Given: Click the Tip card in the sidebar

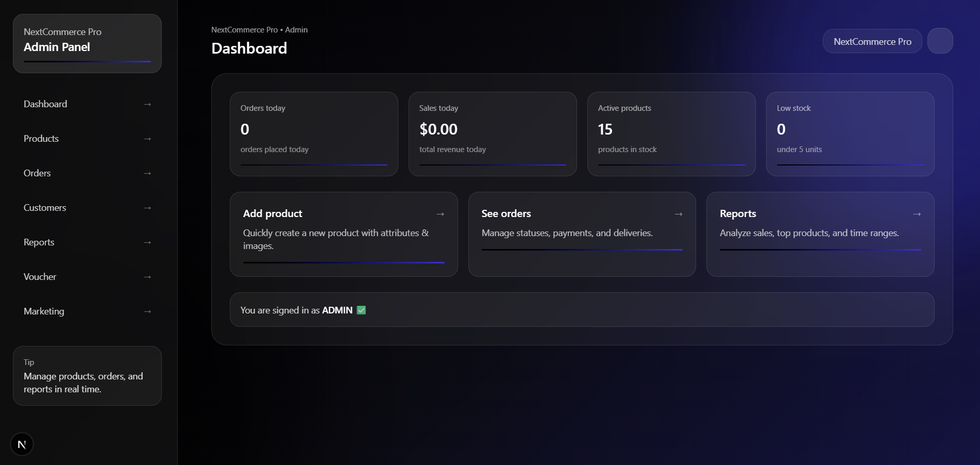Looking at the screenshot, I should point(87,376).
